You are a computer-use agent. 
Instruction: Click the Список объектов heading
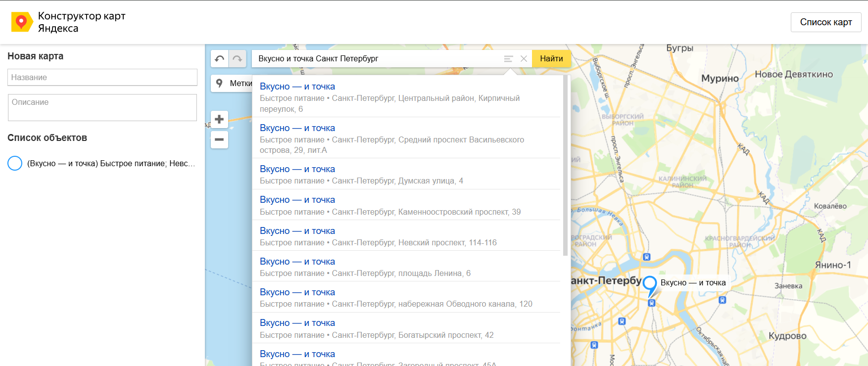[x=47, y=137]
